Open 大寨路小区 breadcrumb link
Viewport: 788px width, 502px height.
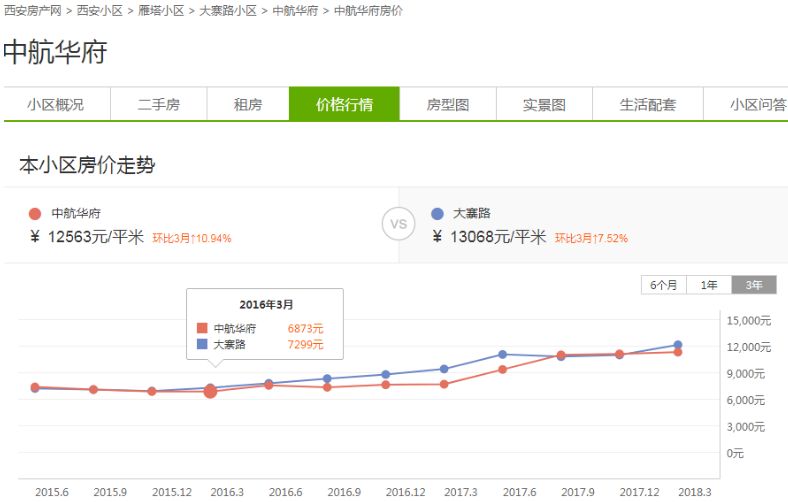[x=228, y=11]
